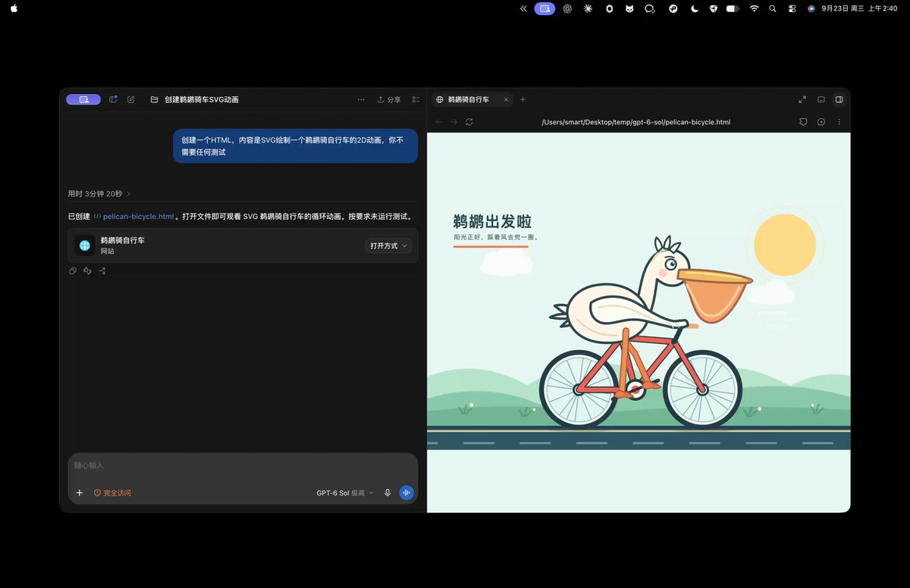Go forward in the preview browser
Viewport: 910px width, 588px height.
tap(454, 122)
